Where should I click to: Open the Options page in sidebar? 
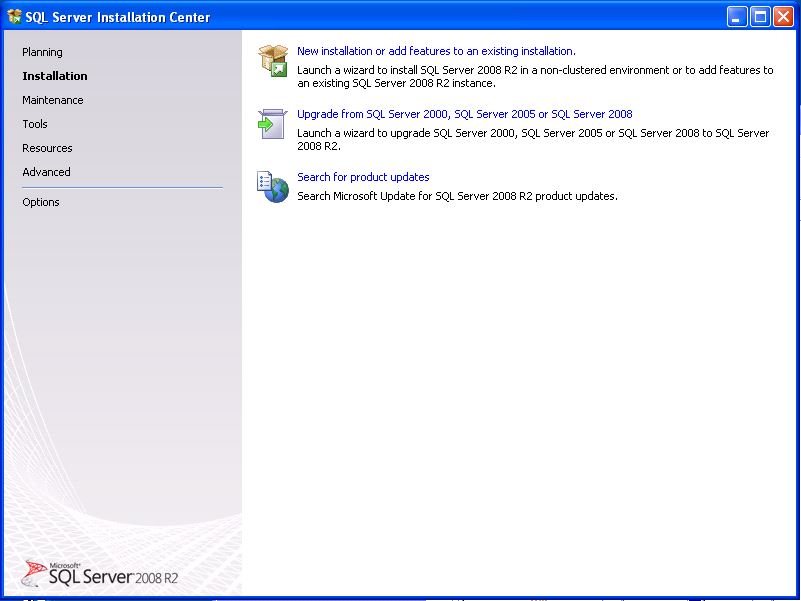[41, 202]
